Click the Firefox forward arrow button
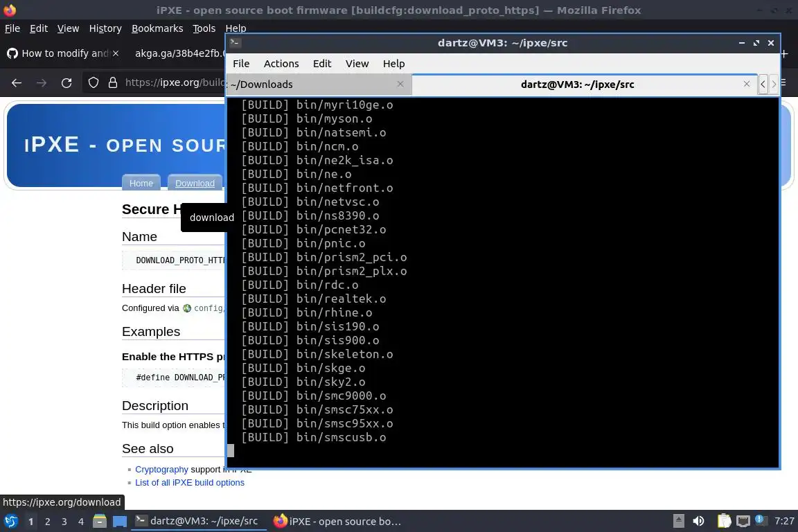 click(42, 82)
